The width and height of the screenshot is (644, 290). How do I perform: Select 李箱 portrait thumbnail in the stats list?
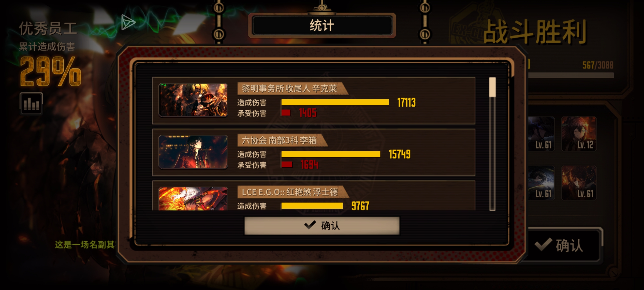pyautogui.click(x=193, y=152)
